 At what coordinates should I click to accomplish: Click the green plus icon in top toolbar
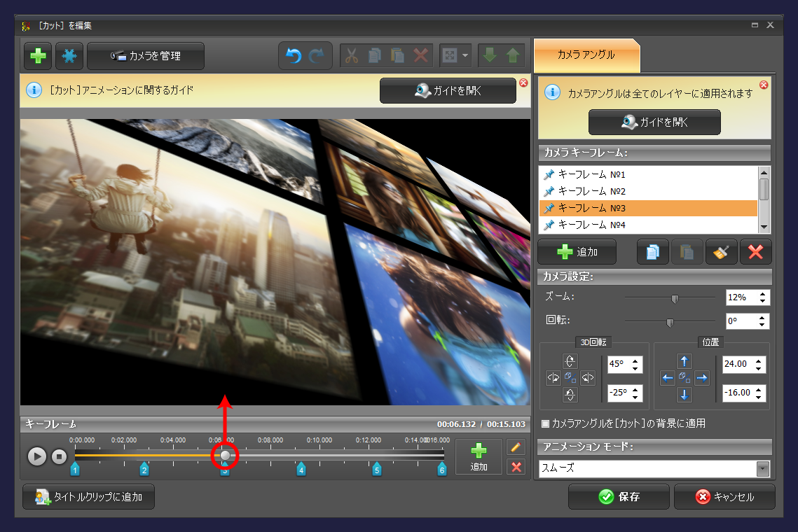[x=38, y=57]
